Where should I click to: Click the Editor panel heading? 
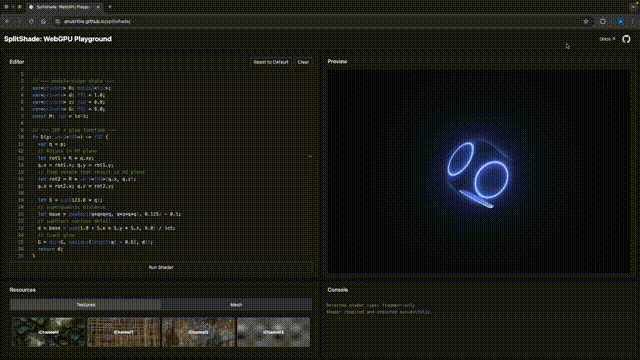pos(17,62)
